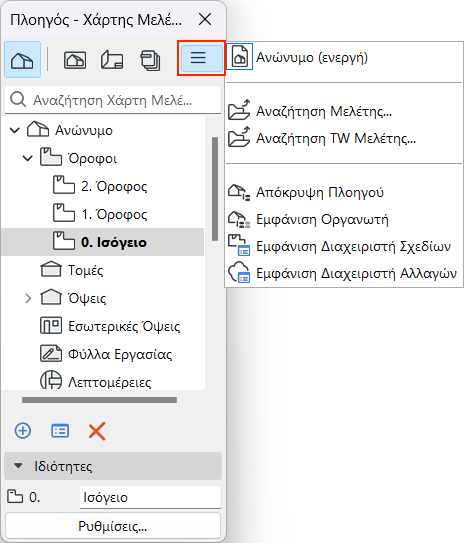Expand the Όψεις tree chevron
Viewport: 465px width, 543px height.
[28, 298]
